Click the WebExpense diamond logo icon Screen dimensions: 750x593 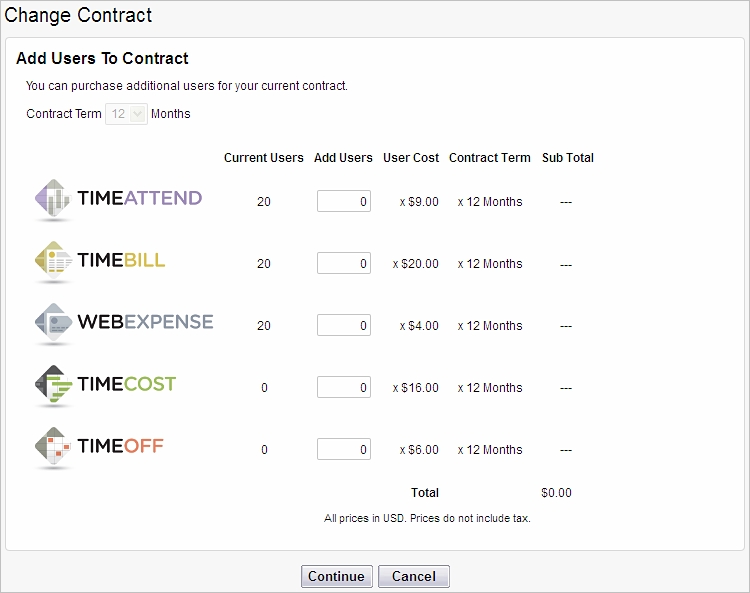(53, 322)
